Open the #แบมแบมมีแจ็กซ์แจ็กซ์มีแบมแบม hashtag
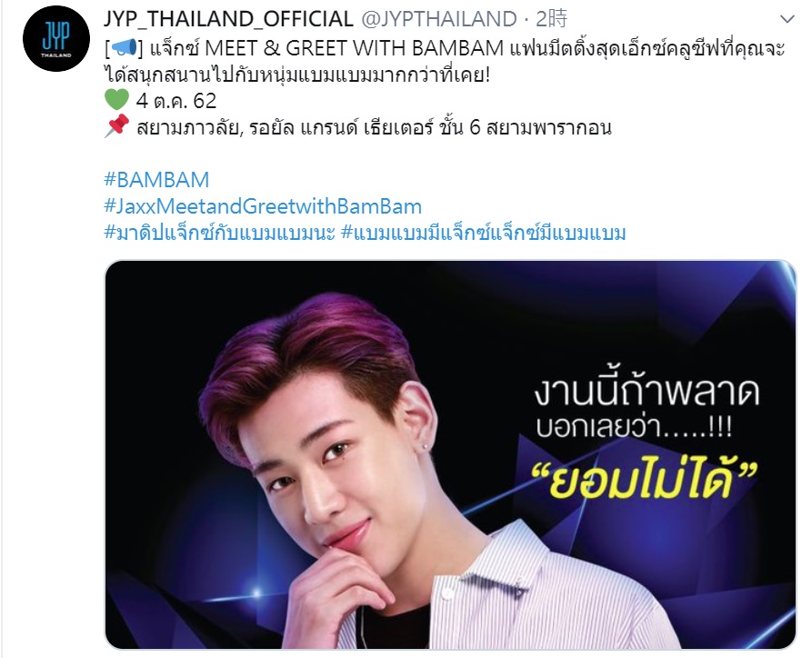Viewport: 812px width, 658px height. pos(484,233)
